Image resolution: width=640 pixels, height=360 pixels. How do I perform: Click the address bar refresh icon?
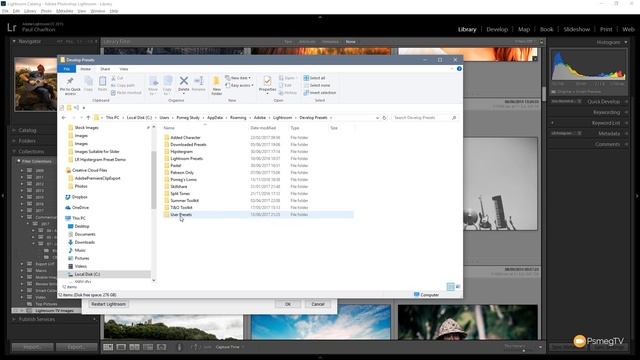(384, 118)
